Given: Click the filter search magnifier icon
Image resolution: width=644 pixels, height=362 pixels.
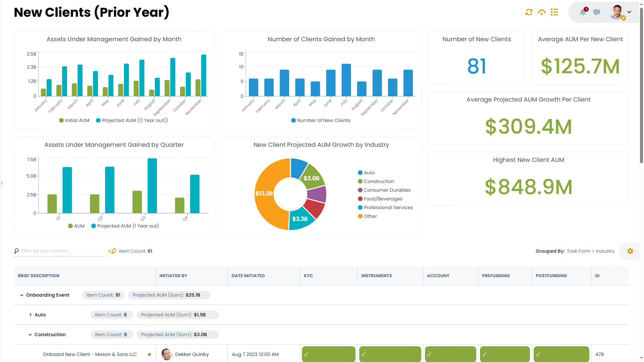Looking at the screenshot, I should 16,251.
